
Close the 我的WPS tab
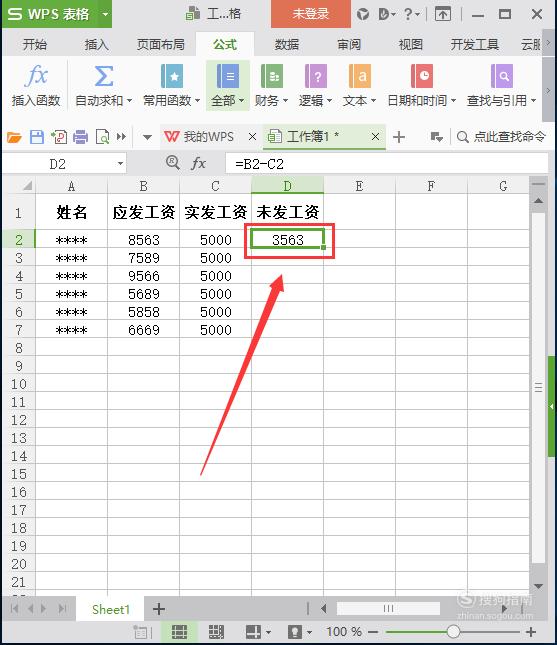[x=253, y=137]
